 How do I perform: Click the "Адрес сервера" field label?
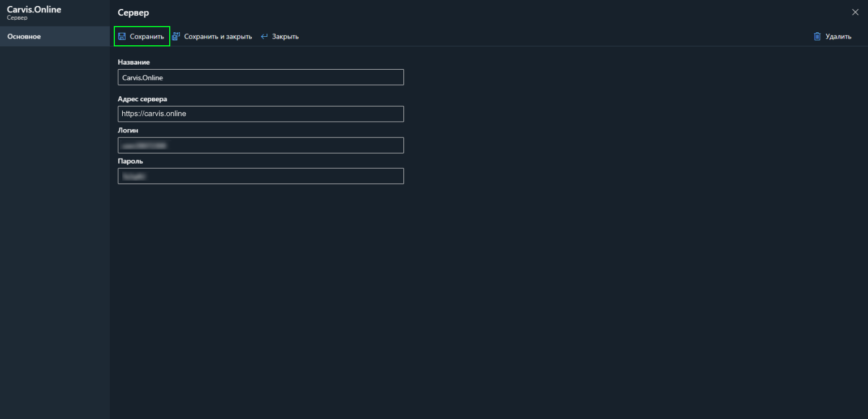point(142,99)
